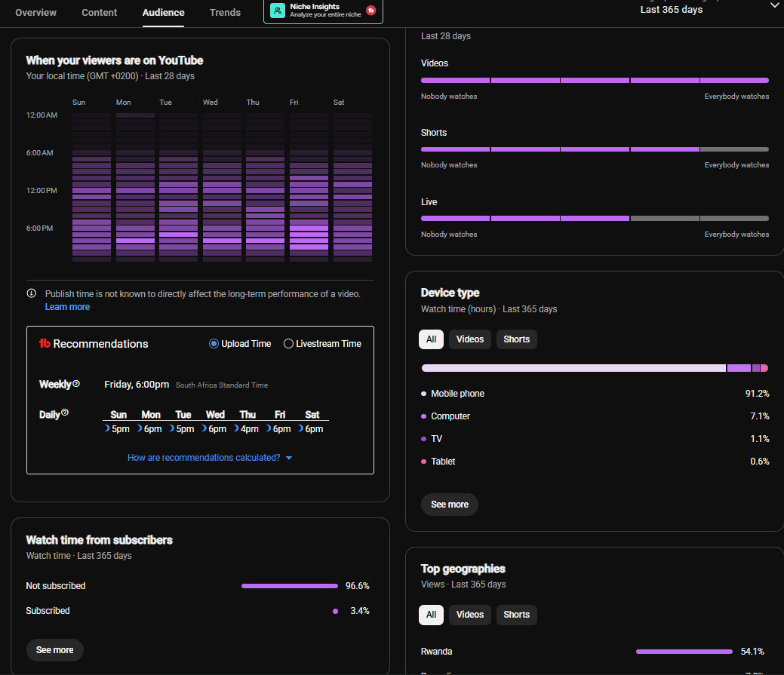The width and height of the screenshot is (784, 675).
Task: Click the moon icon next to Sun 5pm
Action: (106, 428)
